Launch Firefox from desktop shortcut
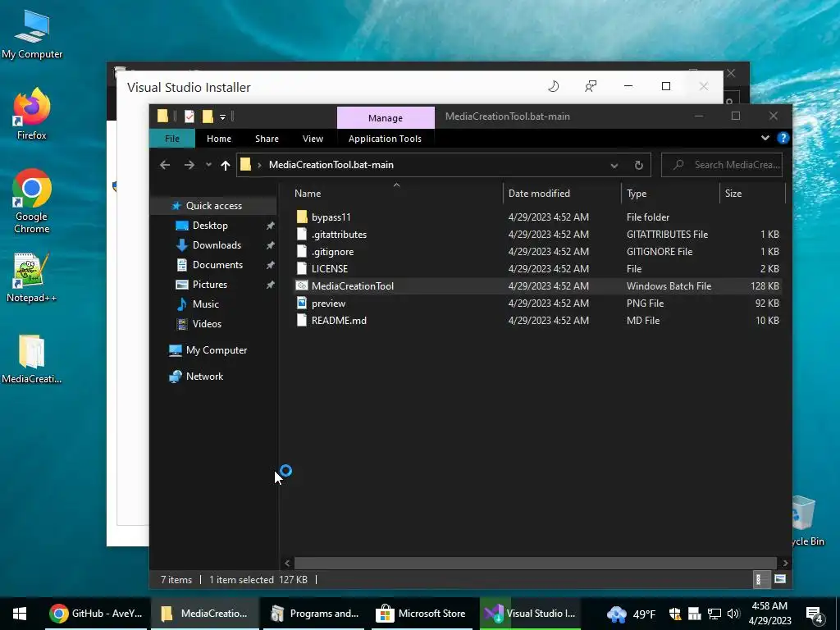840x630 pixels. coord(32,114)
